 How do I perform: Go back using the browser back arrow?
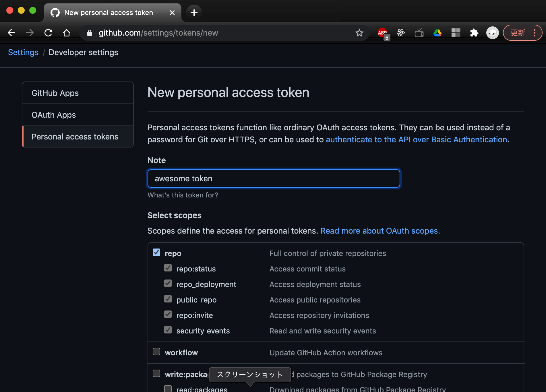(x=11, y=33)
